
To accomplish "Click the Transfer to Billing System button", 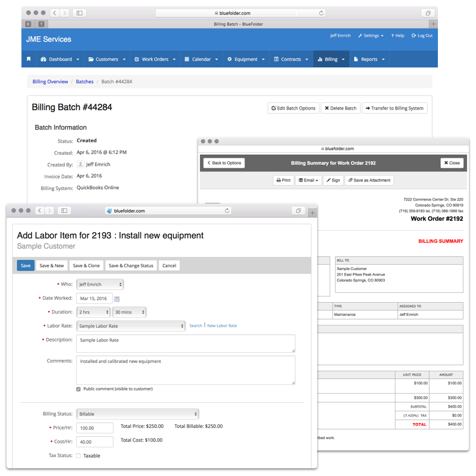I will tap(394, 108).
